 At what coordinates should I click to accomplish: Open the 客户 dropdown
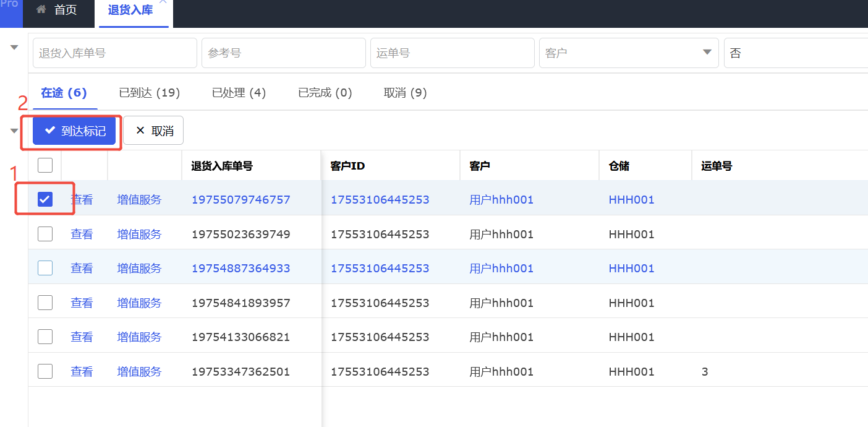(x=629, y=53)
